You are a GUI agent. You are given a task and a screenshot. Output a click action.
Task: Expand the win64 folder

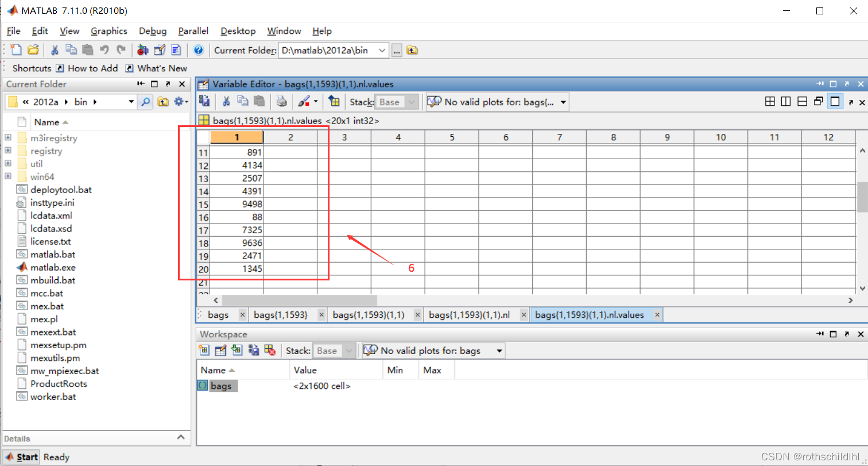(8, 176)
